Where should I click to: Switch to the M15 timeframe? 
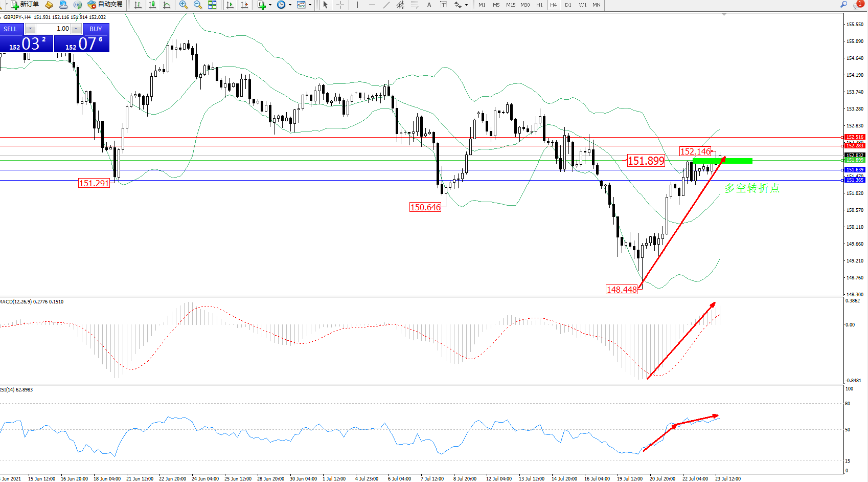tap(510, 5)
